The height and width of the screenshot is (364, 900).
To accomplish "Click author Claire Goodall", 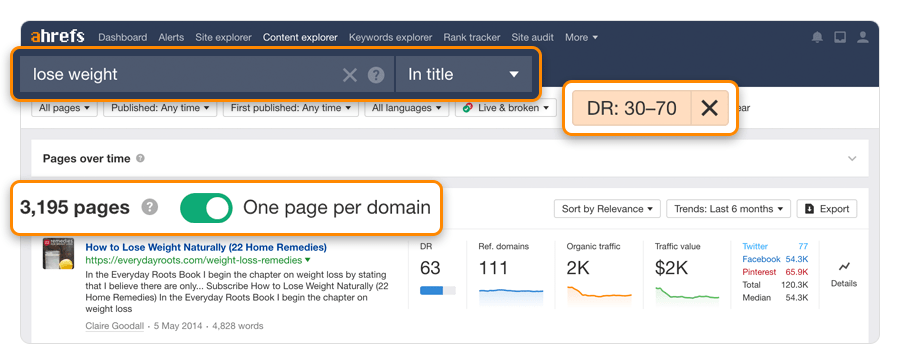I will 115,326.
